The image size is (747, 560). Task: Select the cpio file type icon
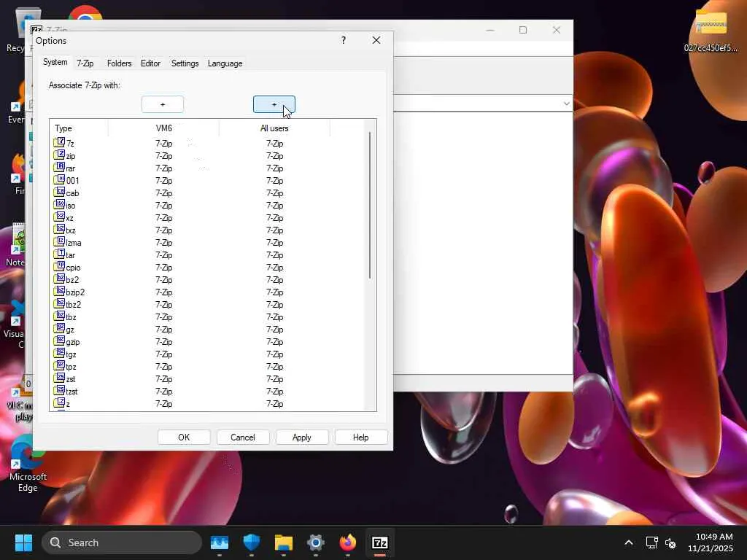click(59, 267)
